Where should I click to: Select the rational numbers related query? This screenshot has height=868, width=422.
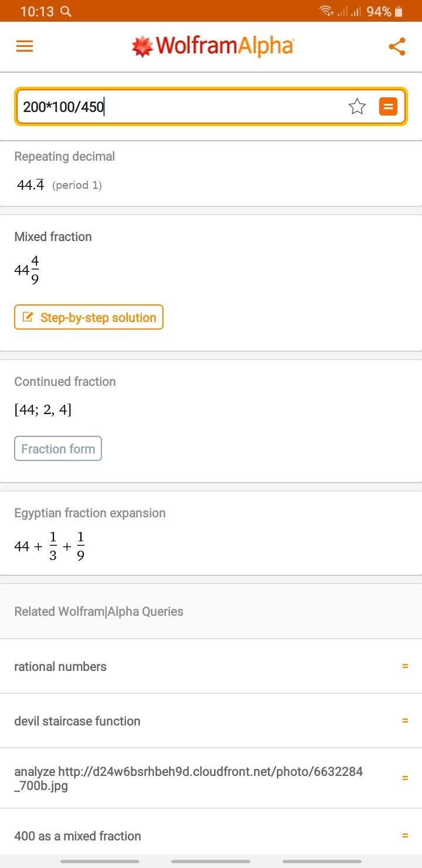point(60,666)
